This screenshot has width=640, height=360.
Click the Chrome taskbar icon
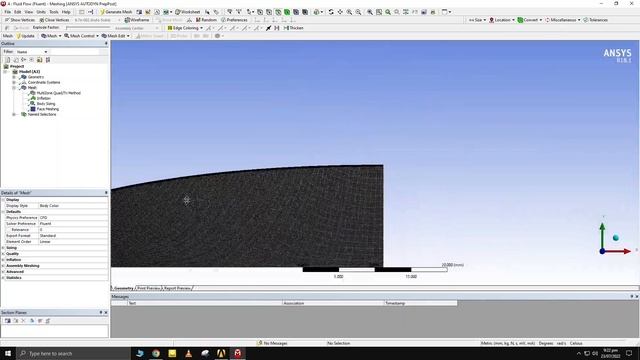coord(156,353)
